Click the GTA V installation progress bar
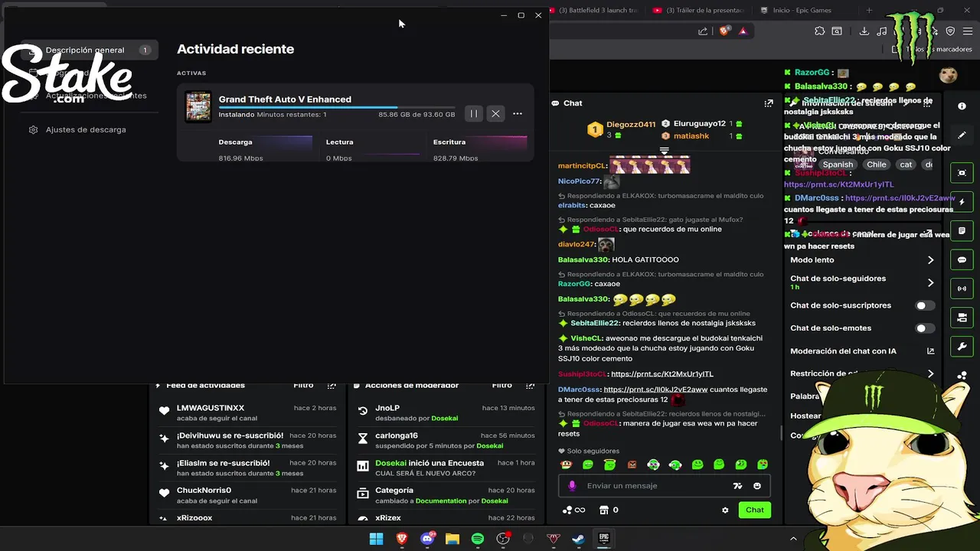The image size is (980, 551). click(x=337, y=108)
